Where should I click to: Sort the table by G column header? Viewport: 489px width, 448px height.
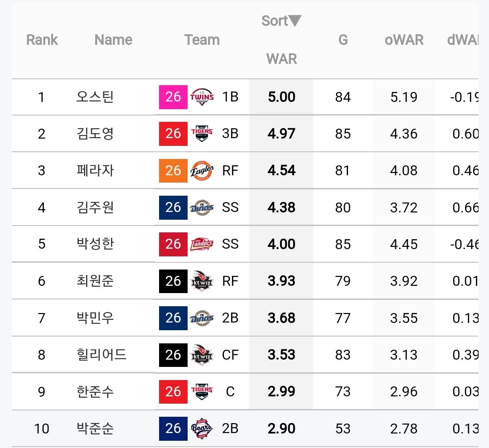tap(343, 40)
